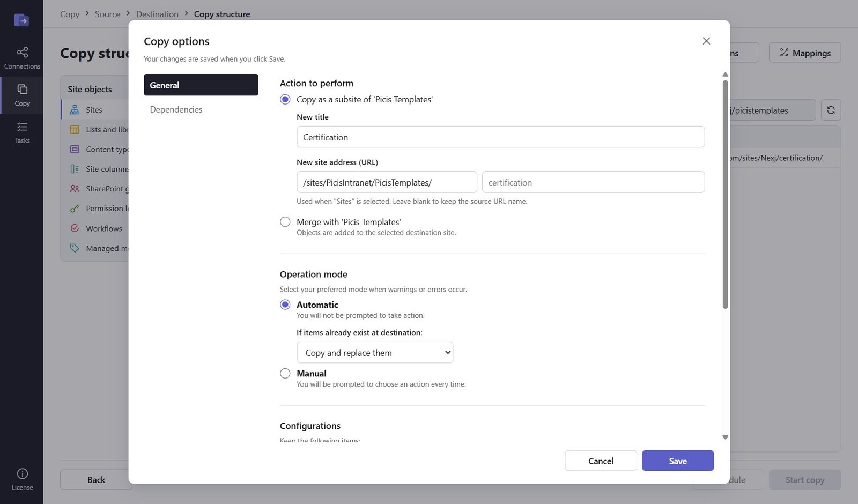The height and width of the screenshot is (504, 858).
Task: Select Merge with 'Picis Templates' option
Action: 285,222
